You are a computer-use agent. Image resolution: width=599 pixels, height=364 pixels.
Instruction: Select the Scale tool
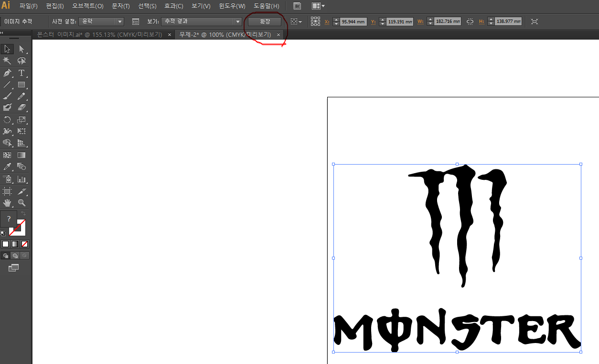[21, 120]
